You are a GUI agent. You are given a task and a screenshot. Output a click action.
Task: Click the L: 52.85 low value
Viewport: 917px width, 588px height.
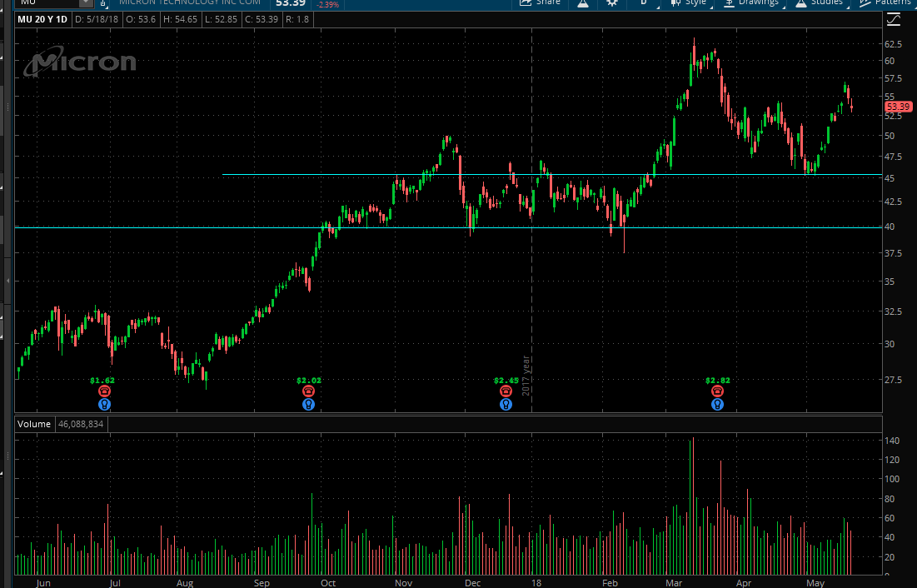[221, 19]
